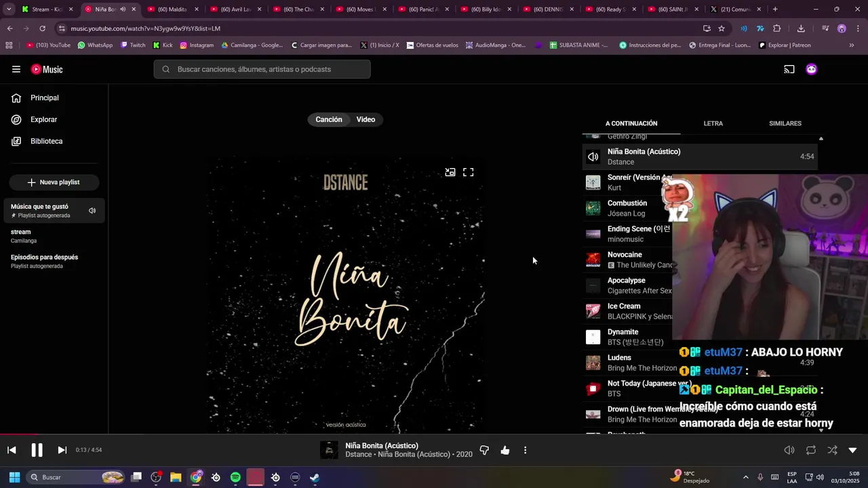This screenshot has height=488, width=868.
Task: Open browser extensions puzzle icon
Action: pos(777,28)
